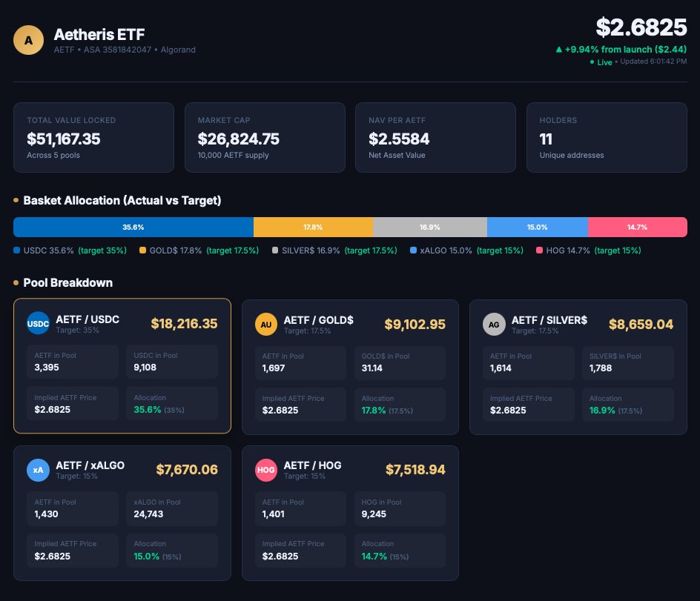Click the USDC pool 35.6% allocation value
700x601 pixels.
[x=148, y=409]
